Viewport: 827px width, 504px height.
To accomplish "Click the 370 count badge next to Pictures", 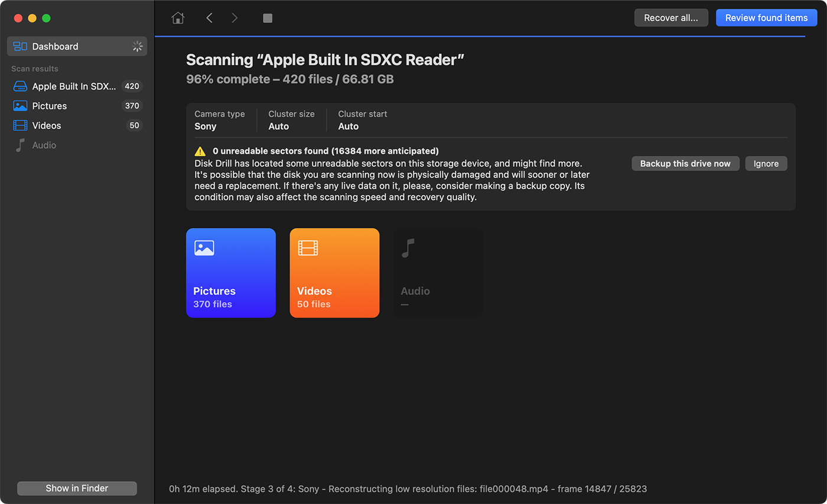I will pyautogui.click(x=132, y=106).
